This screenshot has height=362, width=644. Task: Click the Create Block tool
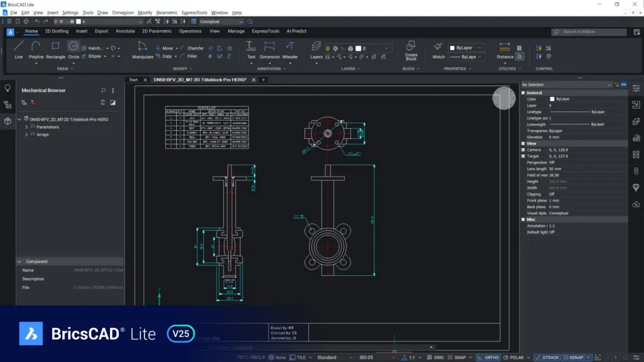(411, 51)
